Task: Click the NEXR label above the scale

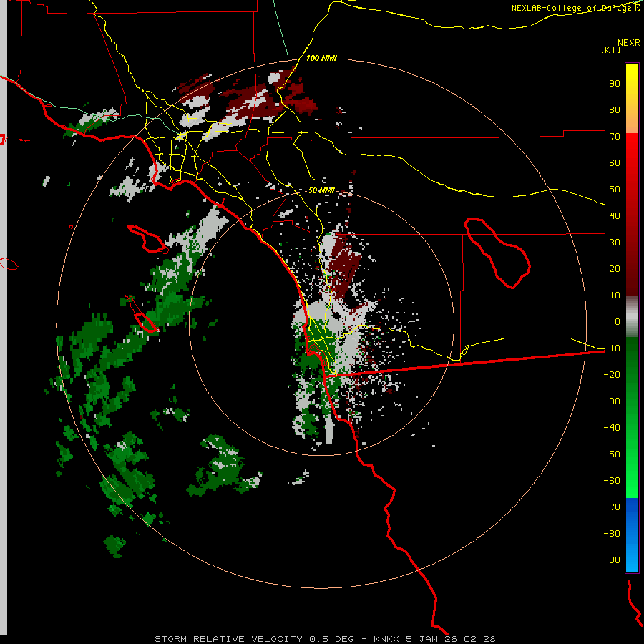Action: click(629, 43)
